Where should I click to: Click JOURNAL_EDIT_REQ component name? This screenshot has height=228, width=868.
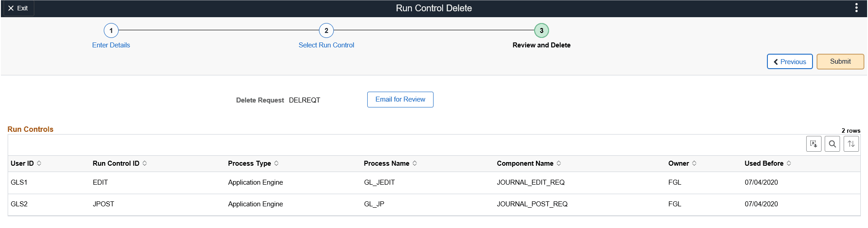pyautogui.click(x=531, y=182)
